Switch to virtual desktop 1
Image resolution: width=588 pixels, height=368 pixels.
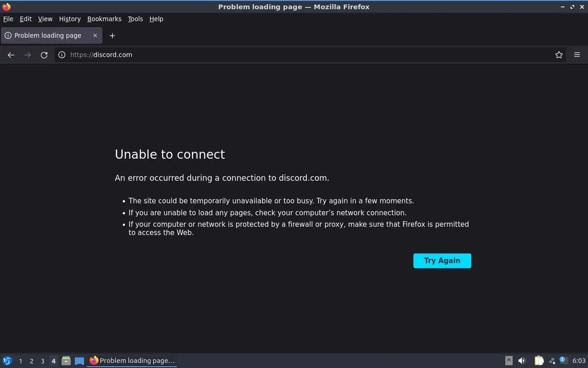point(21,361)
